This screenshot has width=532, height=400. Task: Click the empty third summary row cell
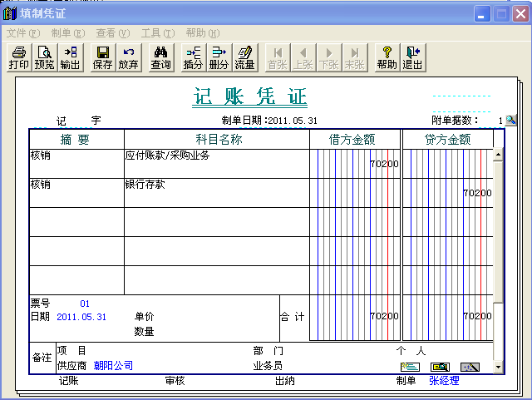[76, 222]
